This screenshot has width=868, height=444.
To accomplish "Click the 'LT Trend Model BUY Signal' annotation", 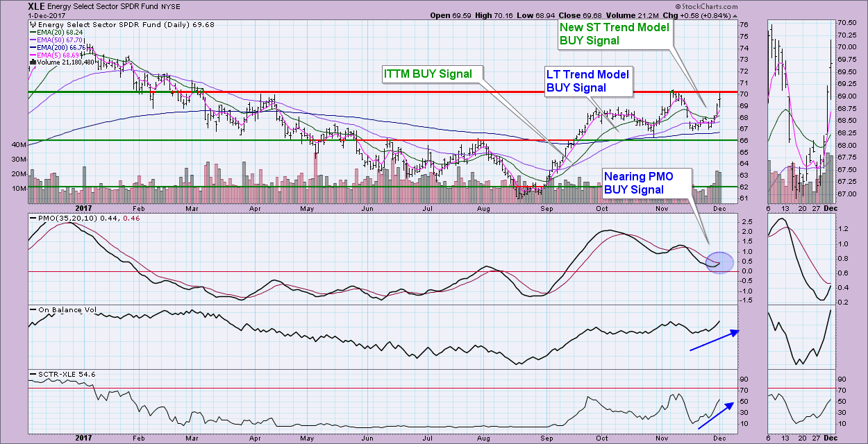I will tap(588, 80).
